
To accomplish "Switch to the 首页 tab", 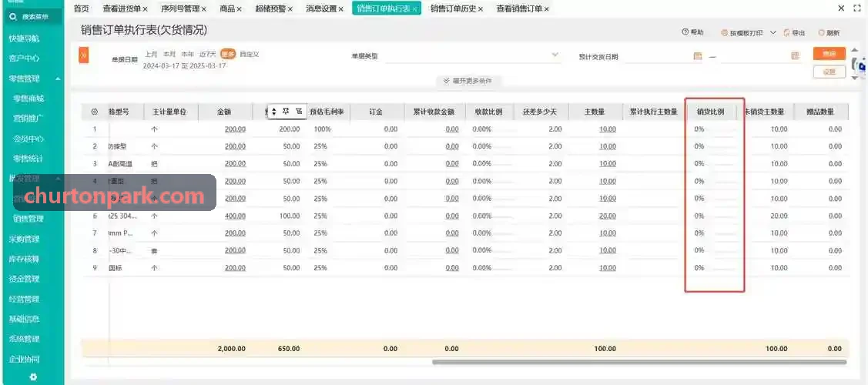I will [x=81, y=8].
